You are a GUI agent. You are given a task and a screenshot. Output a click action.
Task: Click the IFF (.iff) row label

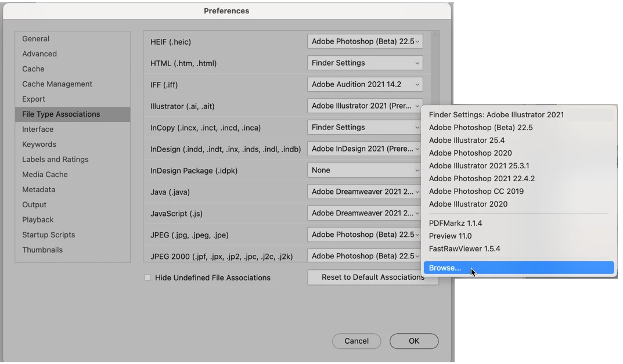164,85
